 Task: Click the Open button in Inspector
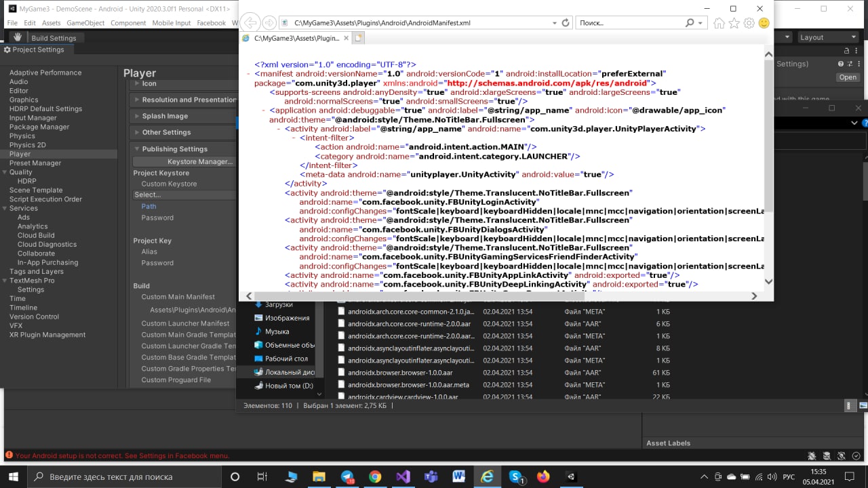click(848, 77)
